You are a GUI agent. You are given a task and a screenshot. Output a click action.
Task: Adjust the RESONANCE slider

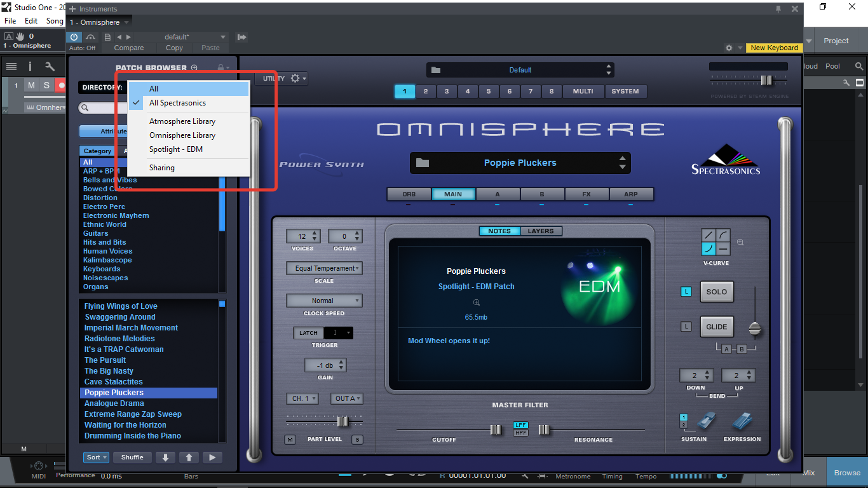(x=545, y=430)
